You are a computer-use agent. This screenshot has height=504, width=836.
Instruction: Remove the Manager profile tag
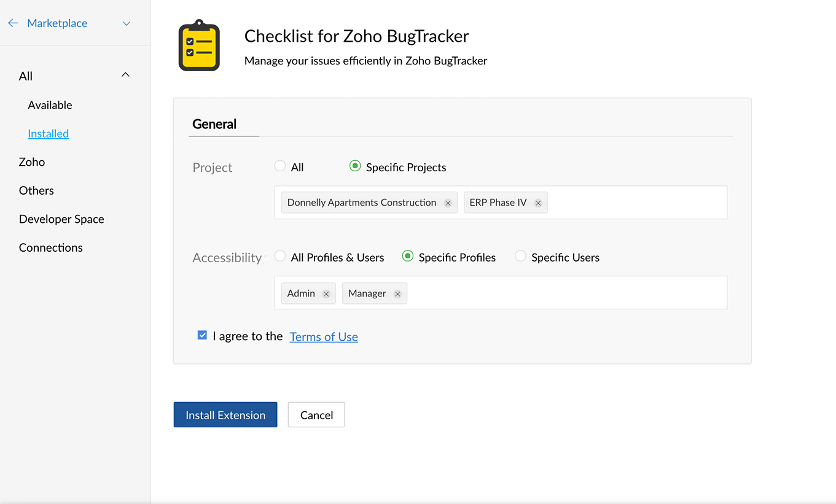(x=397, y=294)
